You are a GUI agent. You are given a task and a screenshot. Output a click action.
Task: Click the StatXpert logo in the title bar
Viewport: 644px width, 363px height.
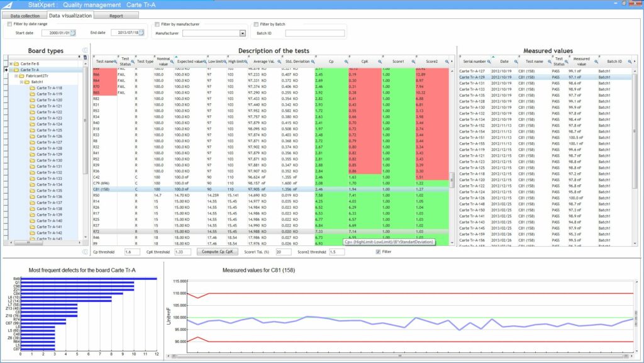(7, 4)
